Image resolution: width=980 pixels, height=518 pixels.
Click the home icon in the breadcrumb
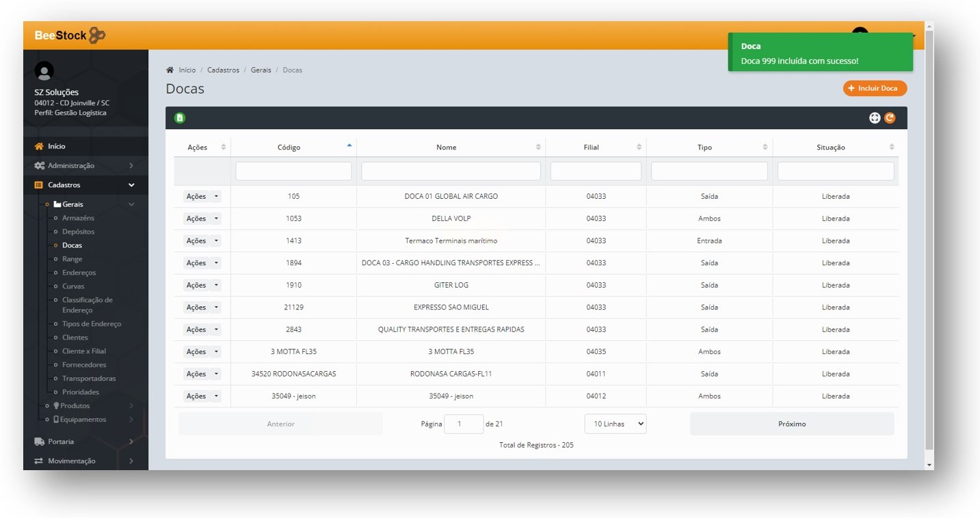[x=170, y=70]
